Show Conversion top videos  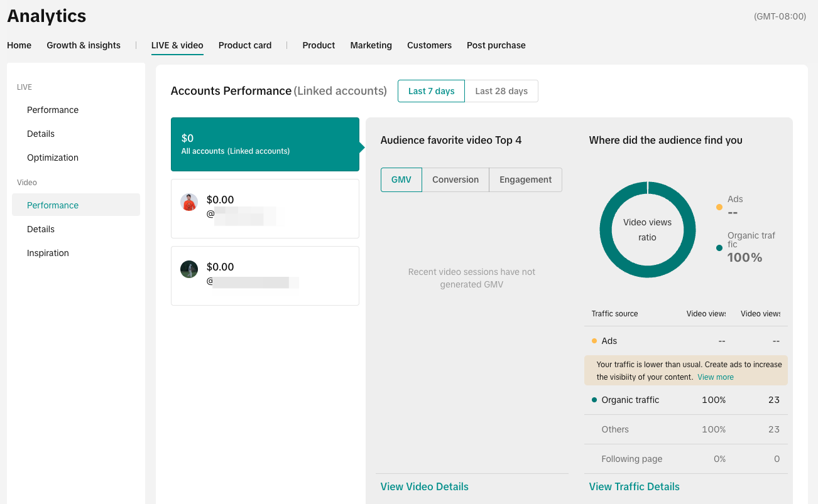click(455, 180)
